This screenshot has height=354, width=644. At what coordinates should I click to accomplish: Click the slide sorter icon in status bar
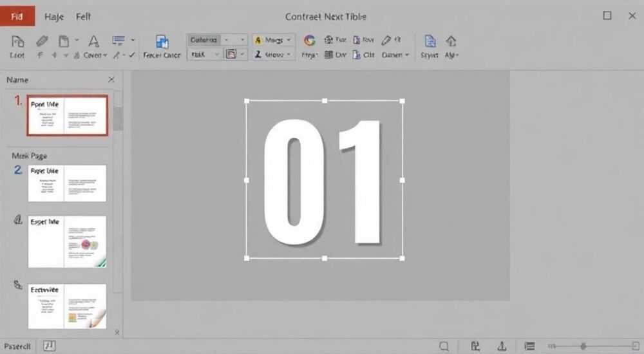pyautogui.click(x=475, y=346)
